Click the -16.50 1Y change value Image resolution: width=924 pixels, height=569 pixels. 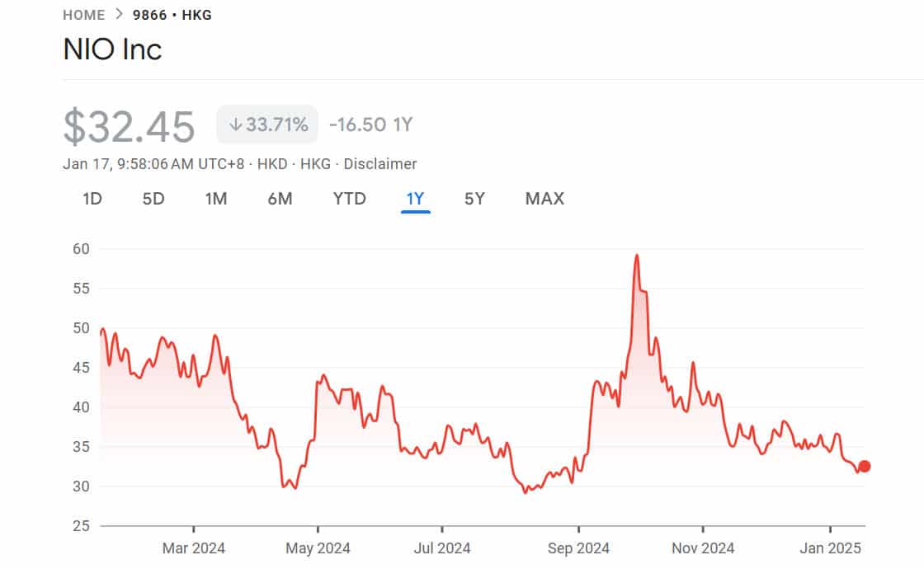click(370, 125)
